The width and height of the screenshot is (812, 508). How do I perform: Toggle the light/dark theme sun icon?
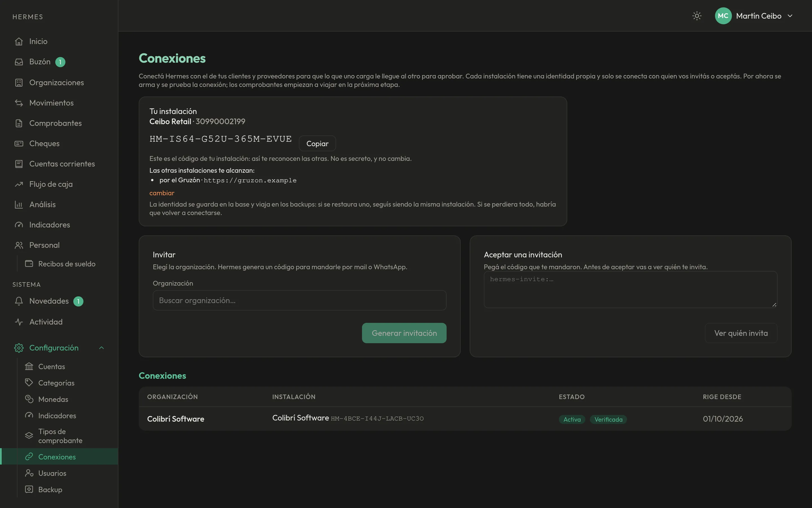697,16
